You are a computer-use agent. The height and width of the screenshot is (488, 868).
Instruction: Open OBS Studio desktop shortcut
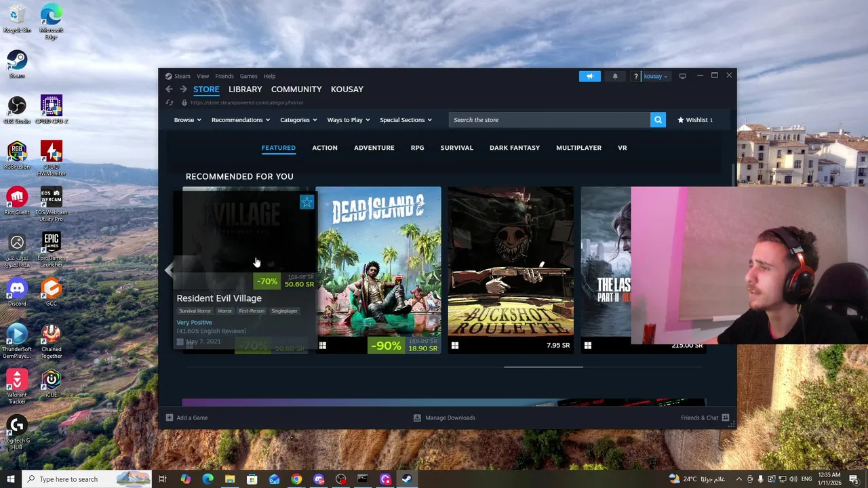tap(17, 110)
